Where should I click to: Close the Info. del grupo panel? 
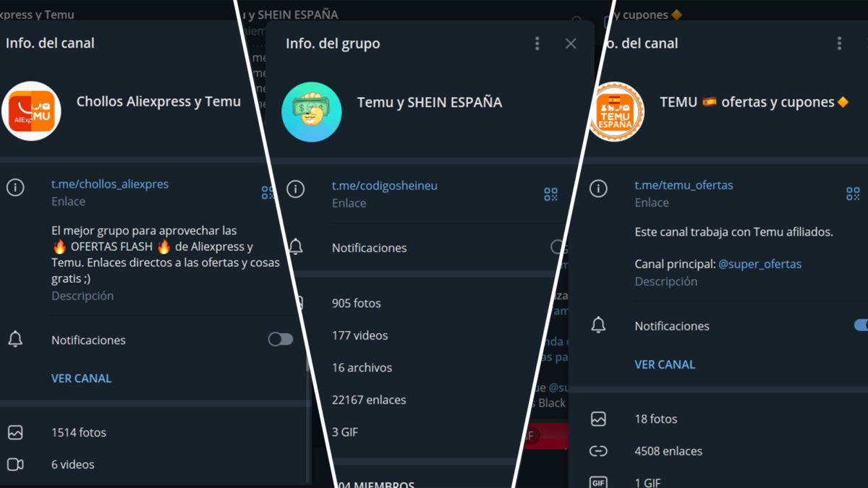coord(571,43)
